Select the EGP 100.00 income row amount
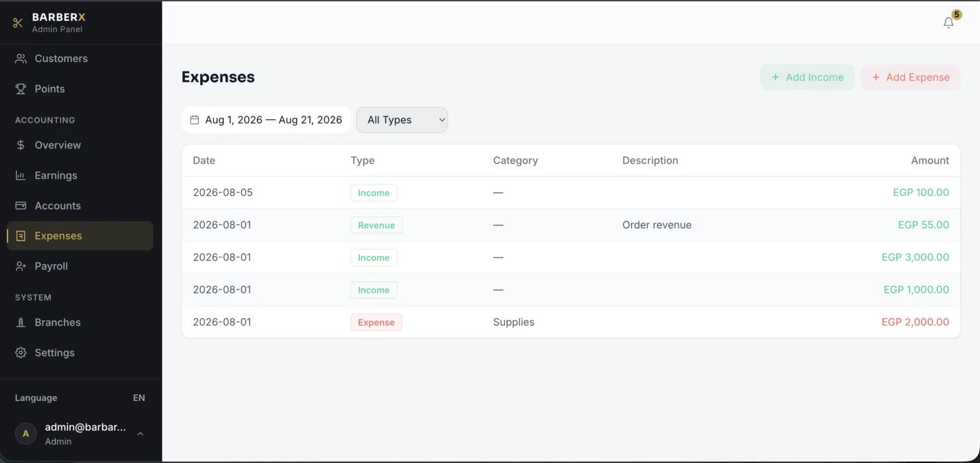 (x=921, y=193)
